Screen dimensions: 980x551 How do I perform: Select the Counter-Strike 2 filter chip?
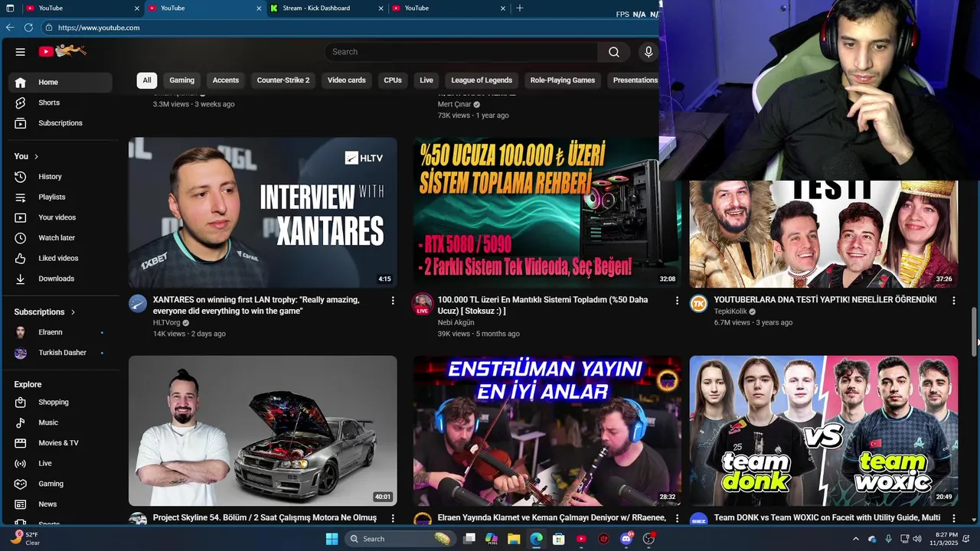tap(283, 80)
